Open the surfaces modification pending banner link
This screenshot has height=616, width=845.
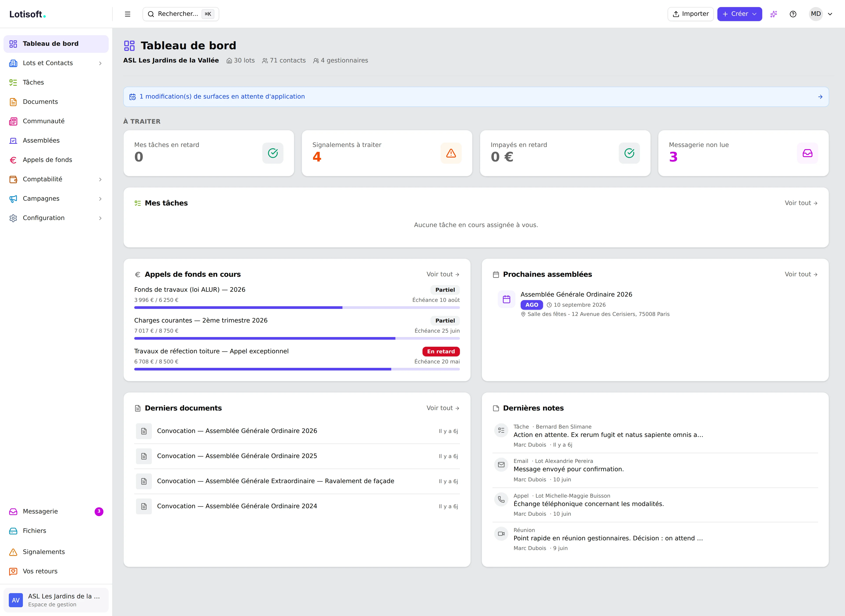click(x=476, y=97)
